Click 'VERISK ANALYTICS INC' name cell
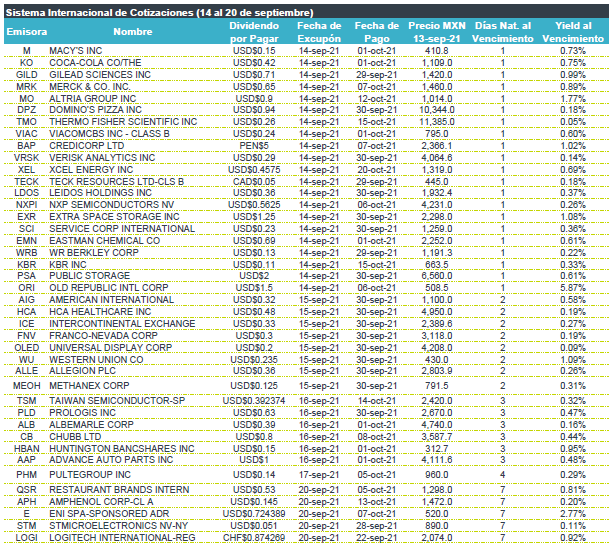This screenshot has width=615, height=547. click(x=102, y=158)
